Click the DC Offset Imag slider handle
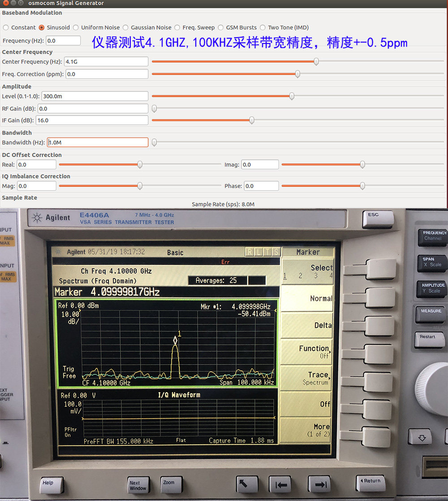Screen dimensions: 448x501 pyautogui.click(x=362, y=165)
